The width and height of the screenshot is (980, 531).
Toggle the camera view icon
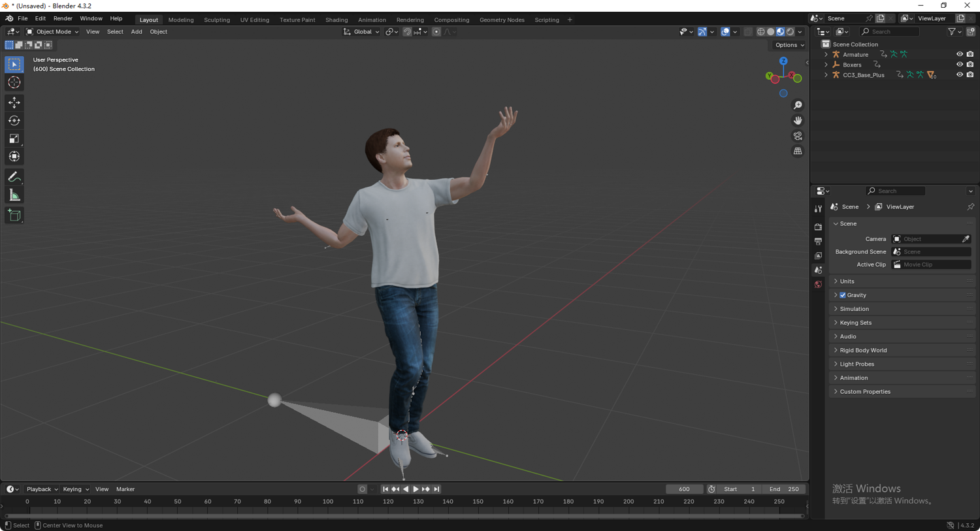pyautogui.click(x=798, y=136)
